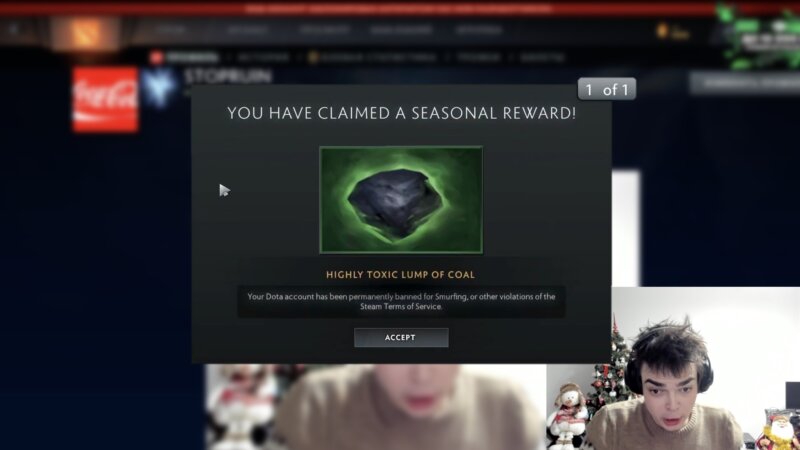This screenshot has width=800, height=450.
Task: Click the '1 of 1' reward counter
Action: 607,89
